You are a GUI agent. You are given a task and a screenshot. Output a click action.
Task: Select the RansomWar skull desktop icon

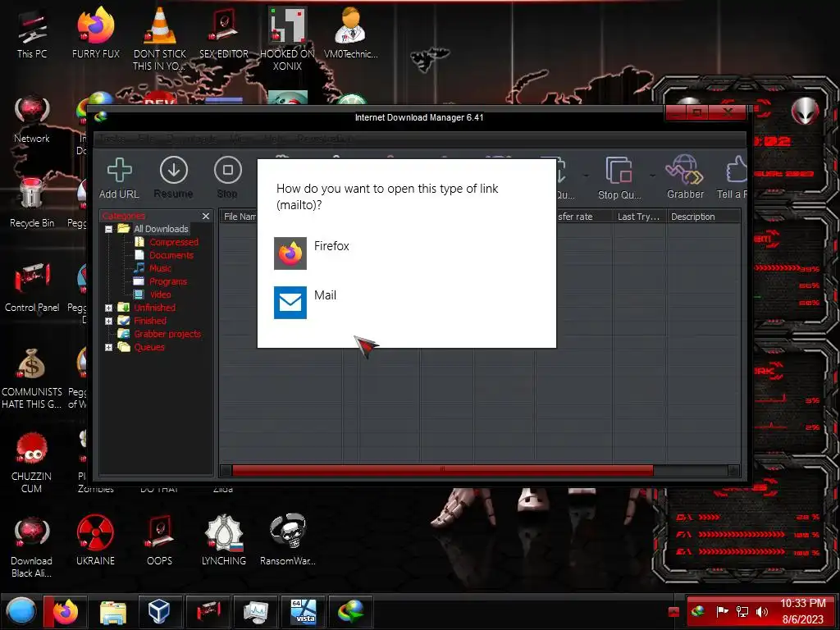[288, 540]
